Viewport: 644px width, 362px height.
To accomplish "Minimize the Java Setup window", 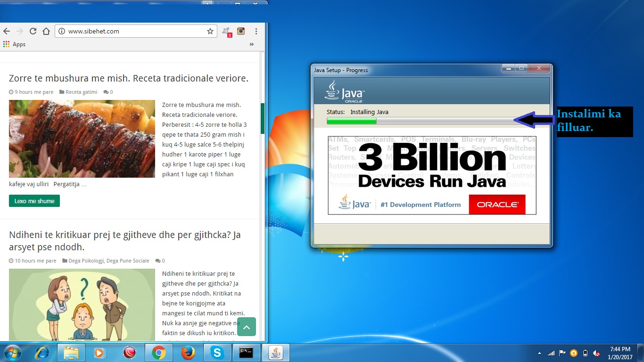I will click(508, 68).
